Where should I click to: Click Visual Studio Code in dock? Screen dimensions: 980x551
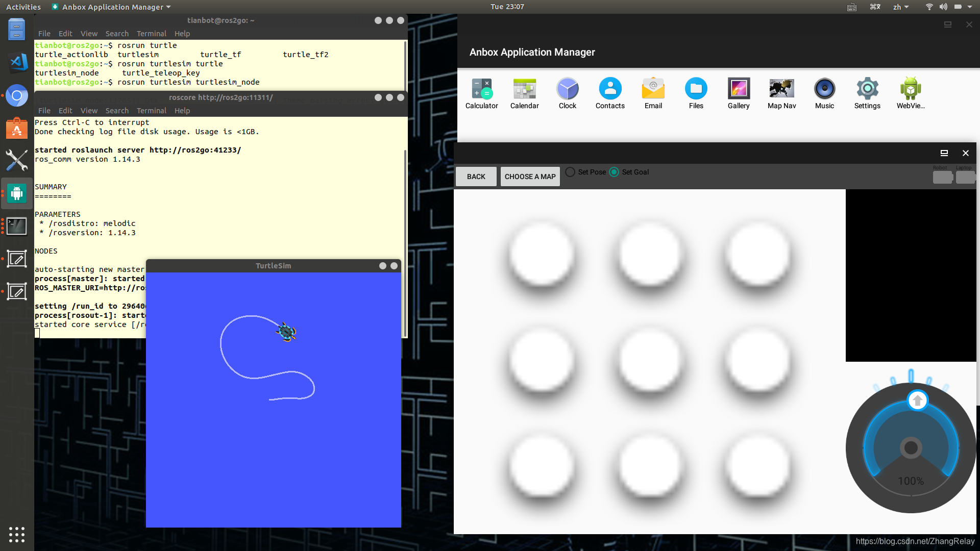tap(17, 62)
